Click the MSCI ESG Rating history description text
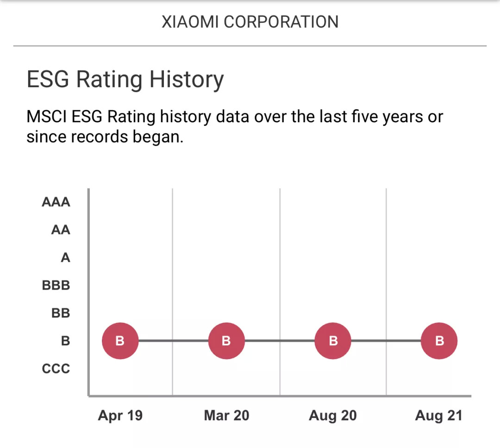The height and width of the screenshot is (448, 500). click(x=235, y=126)
